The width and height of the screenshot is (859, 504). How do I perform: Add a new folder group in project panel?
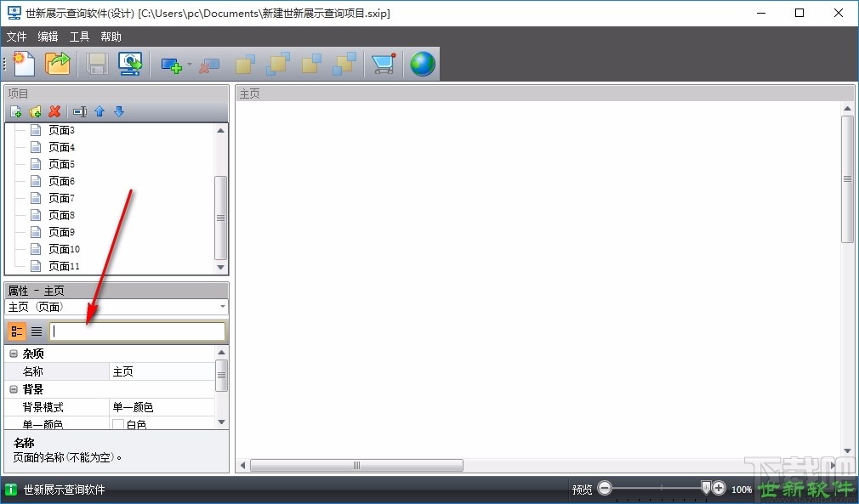35,111
